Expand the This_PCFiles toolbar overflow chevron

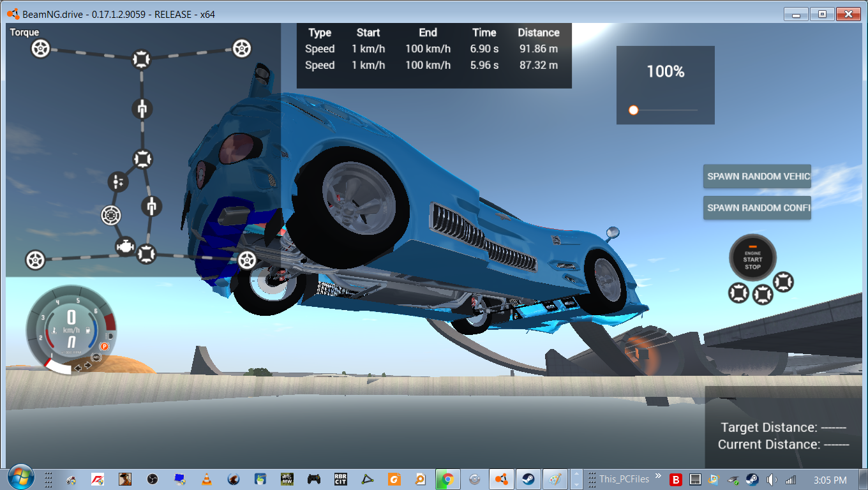658,476
